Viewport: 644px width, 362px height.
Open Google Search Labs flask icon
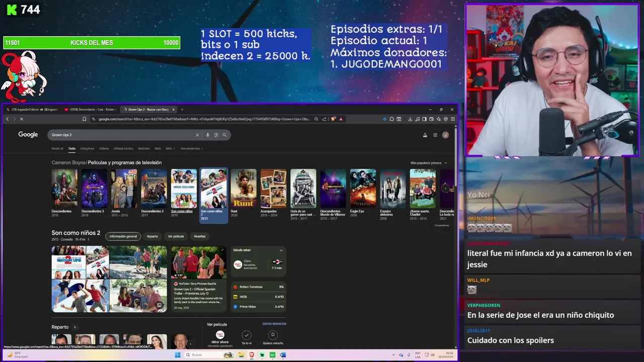pyautogui.click(x=425, y=135)
